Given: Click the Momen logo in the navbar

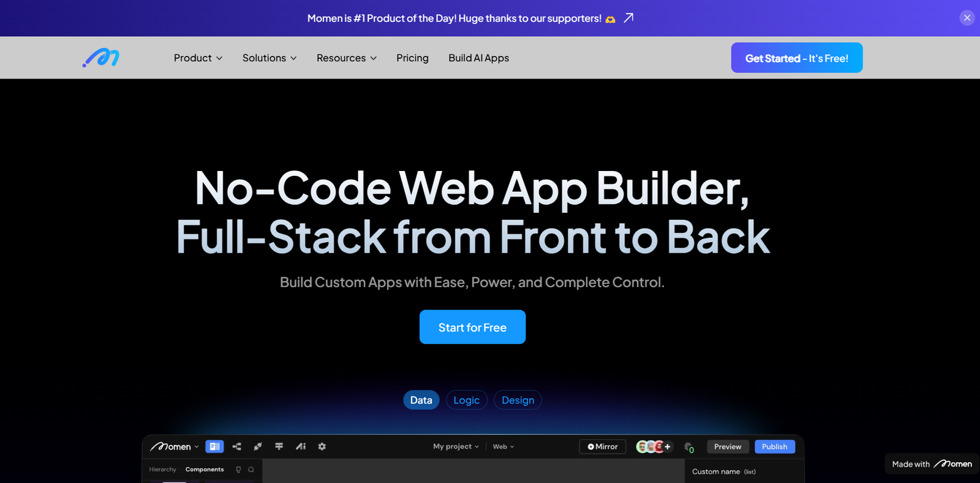Looking at the screenshot, I should [101, 58].
